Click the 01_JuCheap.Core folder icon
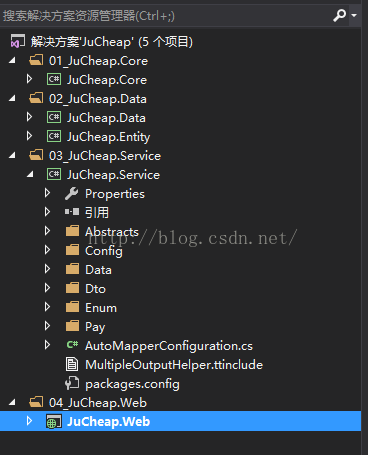Image resolution: width=368 pixels, height=455 pixels. point(36,60)
